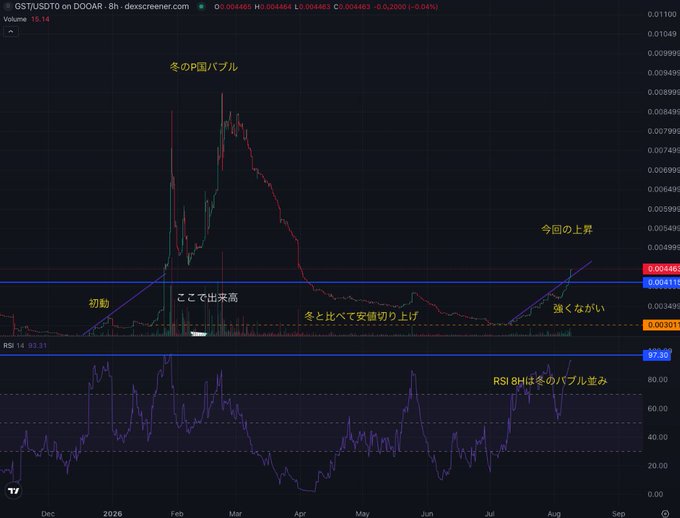Select the 冬のP国バブル text annotation
The image size is (680, 518).
pos(203,67)
